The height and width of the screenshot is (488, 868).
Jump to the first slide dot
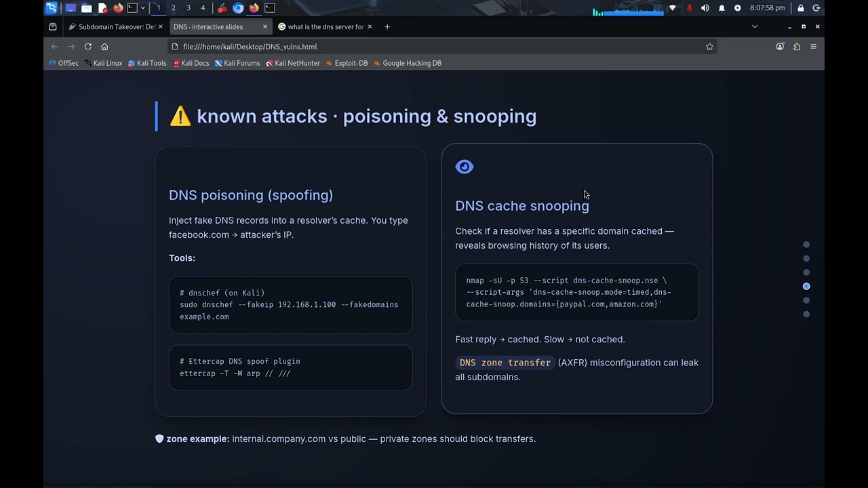coord(806,245)
